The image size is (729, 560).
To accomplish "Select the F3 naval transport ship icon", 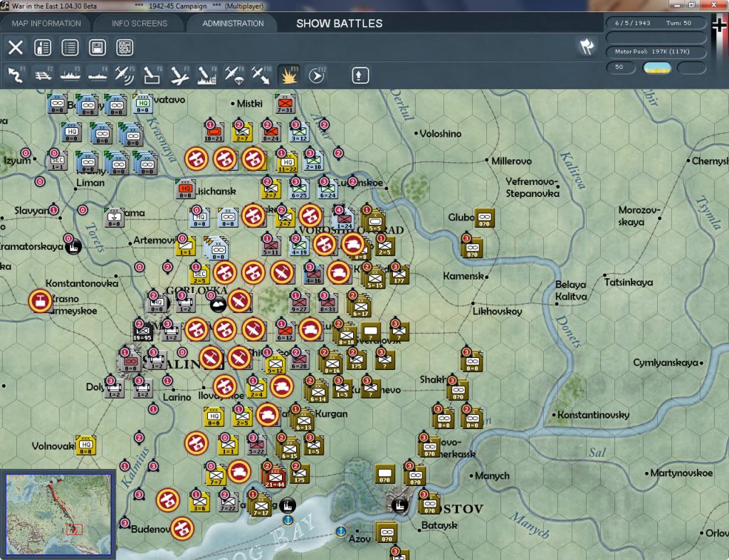I will click(70, 75).
